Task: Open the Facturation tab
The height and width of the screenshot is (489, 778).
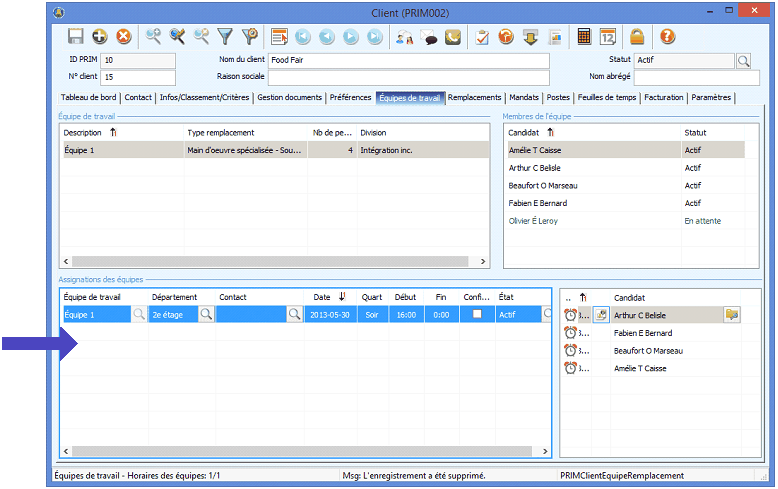Action: point(664,98)
